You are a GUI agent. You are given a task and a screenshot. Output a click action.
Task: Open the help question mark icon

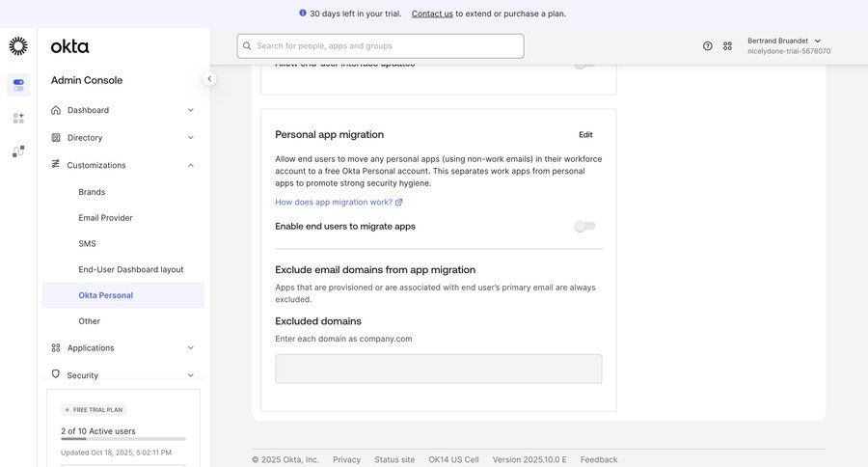(708, 46)
